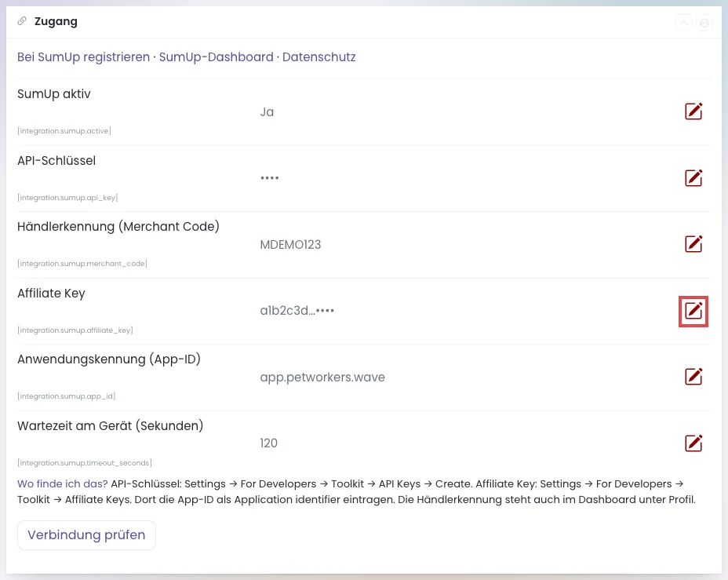
Task: Print the Zugang panel
Action: (704, 23)
